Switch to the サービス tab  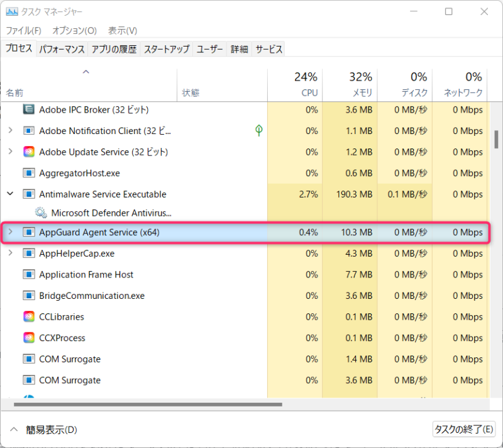coord(269,49)
